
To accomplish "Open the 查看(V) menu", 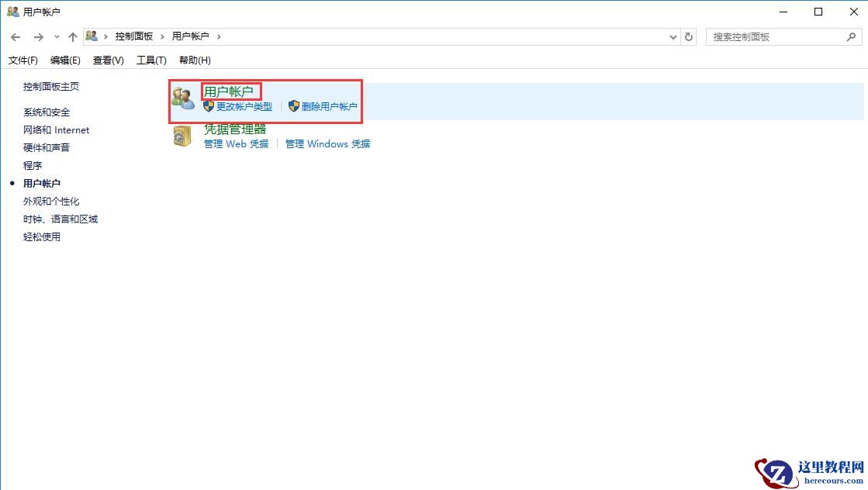I will tap(108, 60).
